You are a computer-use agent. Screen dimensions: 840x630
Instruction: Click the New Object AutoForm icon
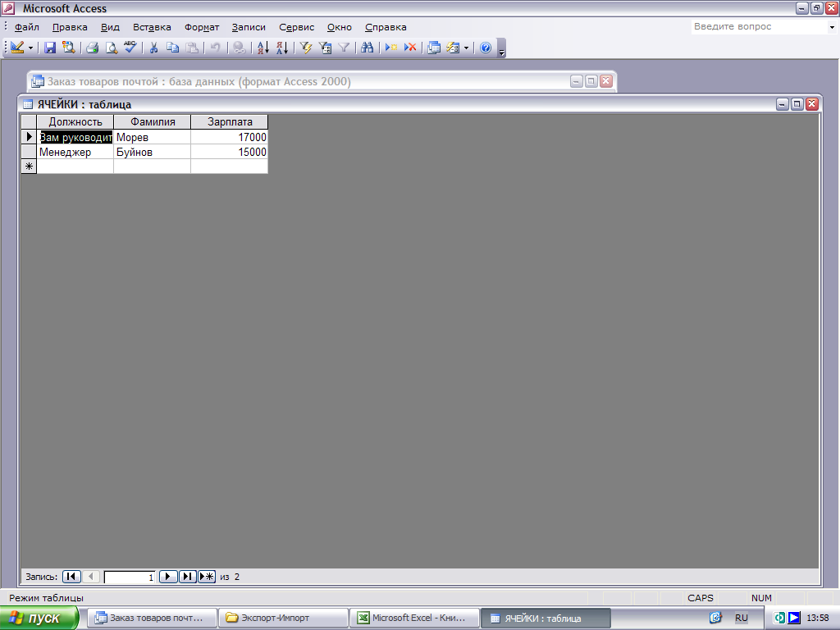[x=453, y=48]
